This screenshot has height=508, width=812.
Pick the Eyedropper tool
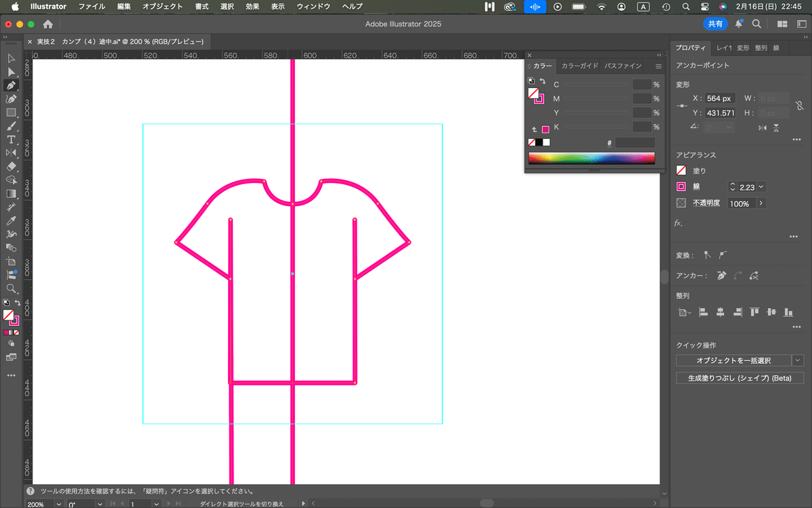click(x=12, y=221)
